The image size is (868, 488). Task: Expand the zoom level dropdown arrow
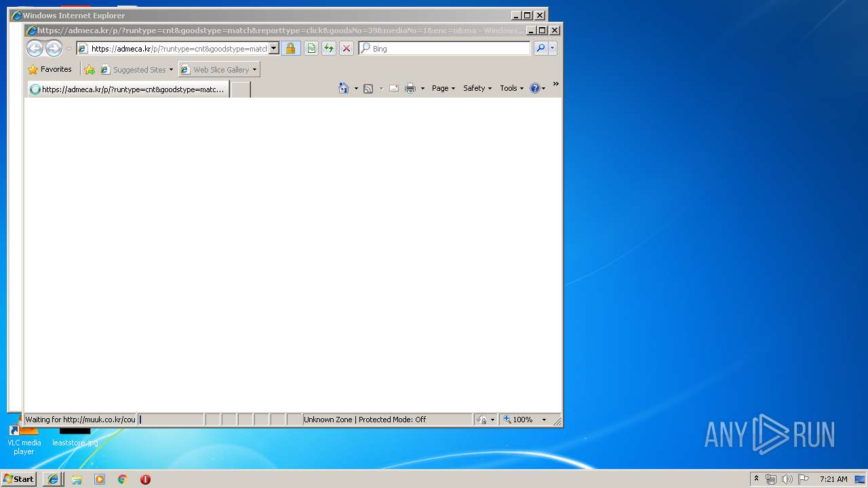(544, 420)
